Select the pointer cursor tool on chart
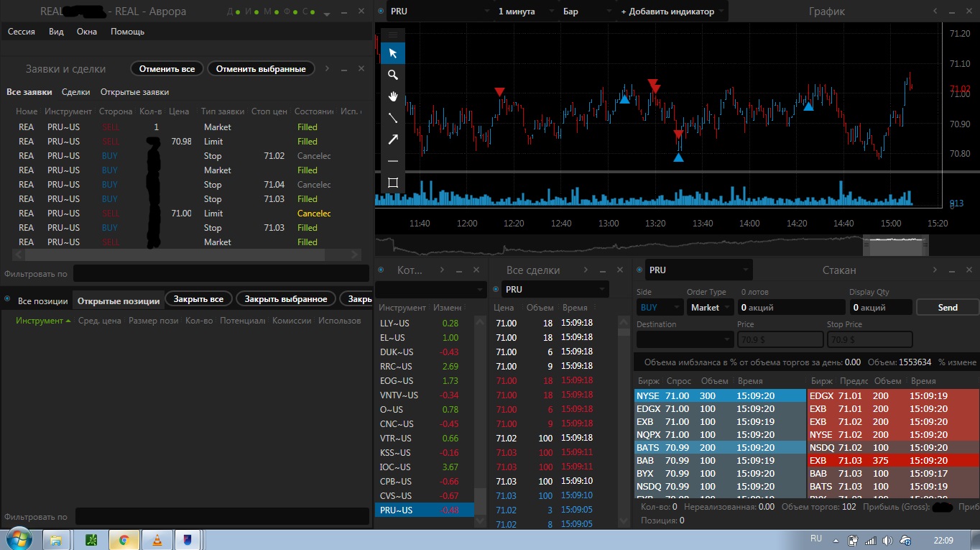Image resolution: width=980 pixels, height=550 pixels. click(392, 53)
